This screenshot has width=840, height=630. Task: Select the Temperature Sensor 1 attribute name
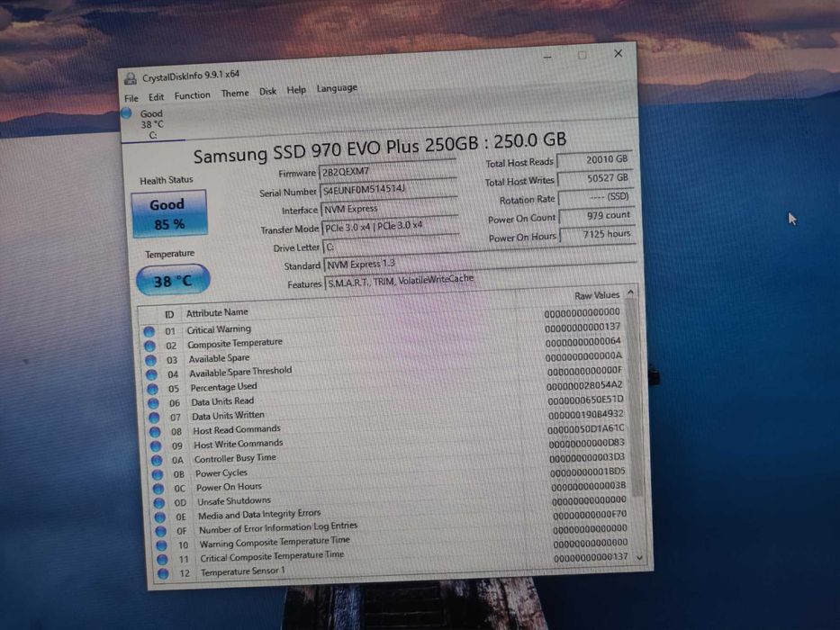pos(243,571)
